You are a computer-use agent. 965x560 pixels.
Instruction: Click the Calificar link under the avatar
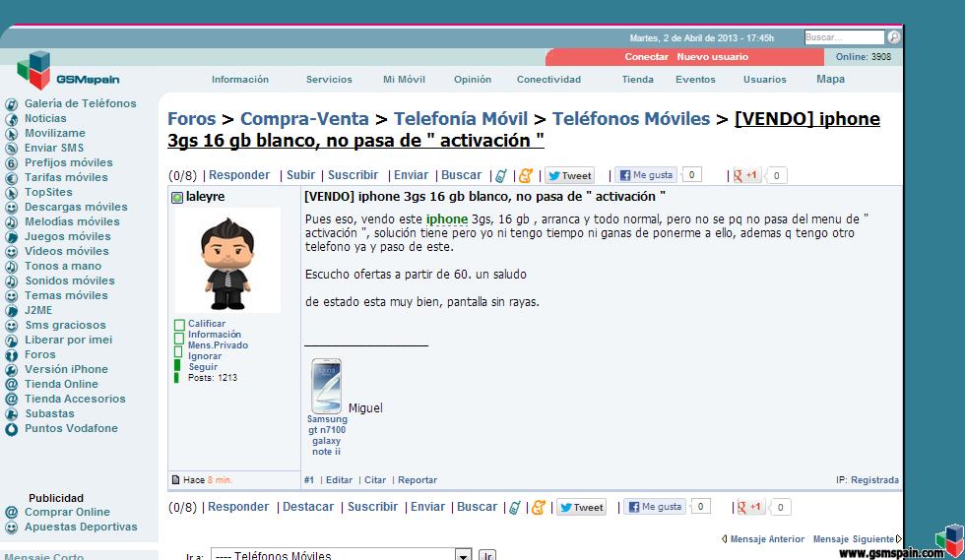pyautogui.click(x=206, y=324)
